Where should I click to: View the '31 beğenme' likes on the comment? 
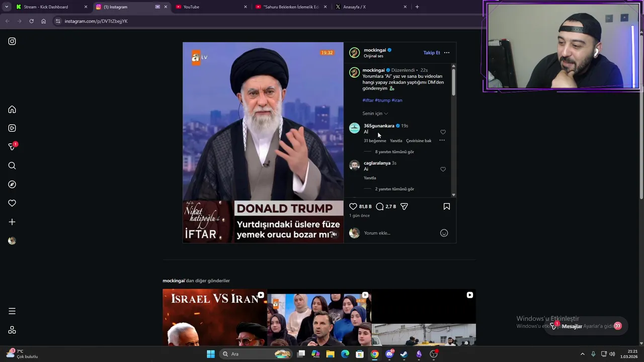click(x=375, y=141)
